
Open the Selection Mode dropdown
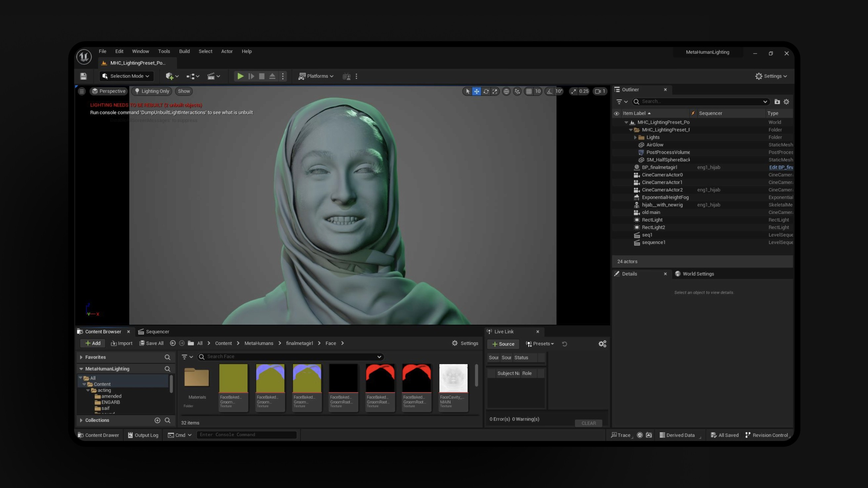126,76
